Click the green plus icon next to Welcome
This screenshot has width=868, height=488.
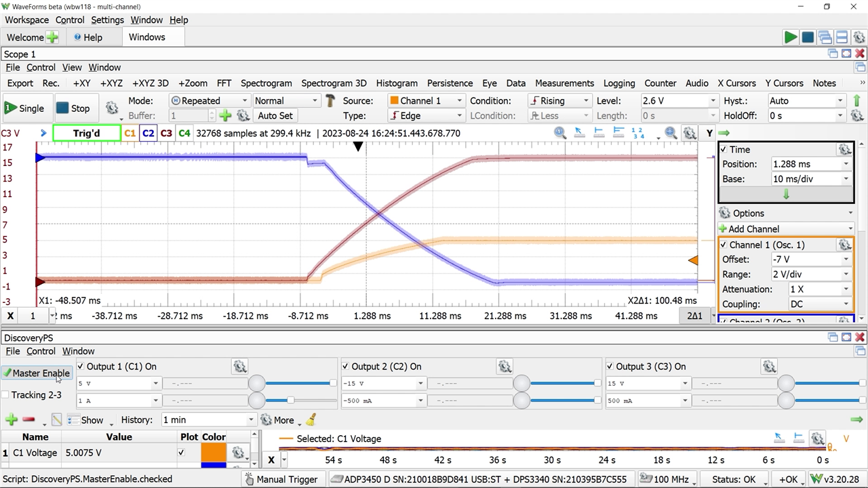tap(52, 37)
